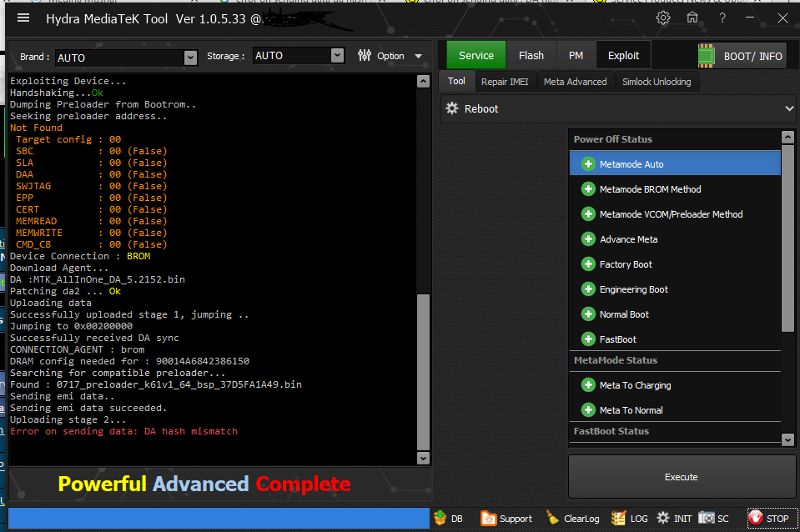Open the Brand AUTO dropdown
This screenshot has width=800, height=532.
coord(190,58)
